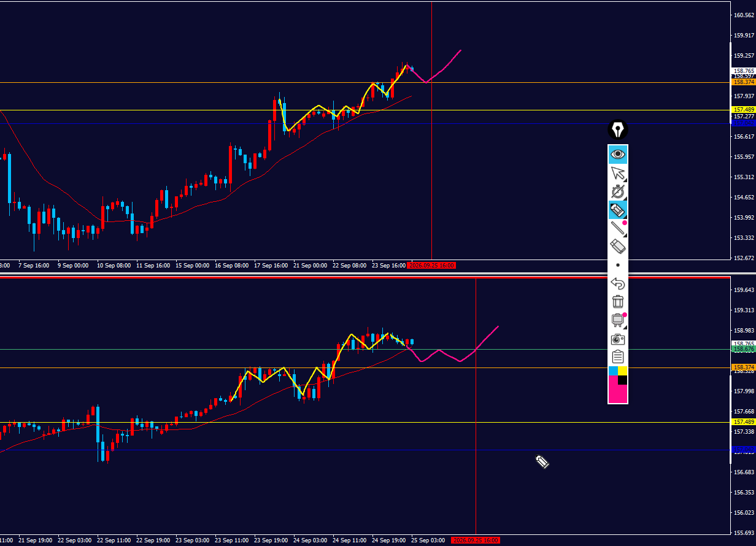Click the red date label on lower chart

click(x=475, y=540)
